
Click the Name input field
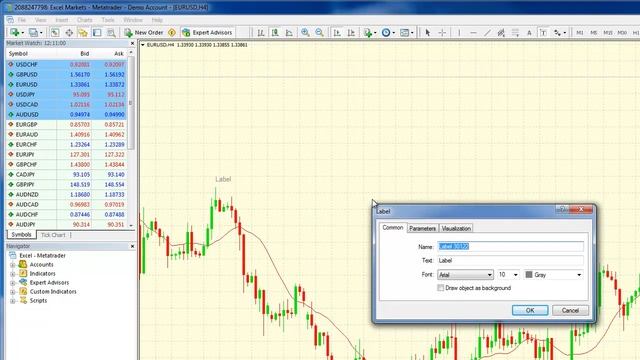(510, 247)
